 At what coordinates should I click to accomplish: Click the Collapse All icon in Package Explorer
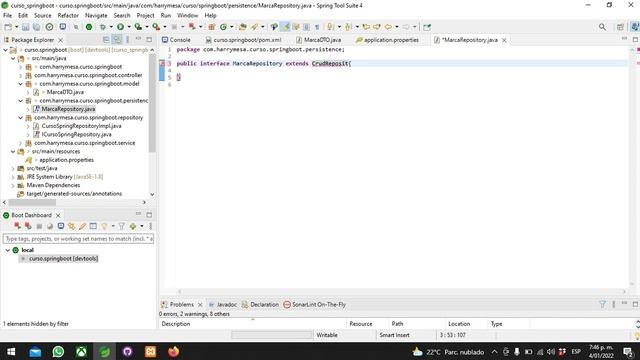[x=106, y=40]
